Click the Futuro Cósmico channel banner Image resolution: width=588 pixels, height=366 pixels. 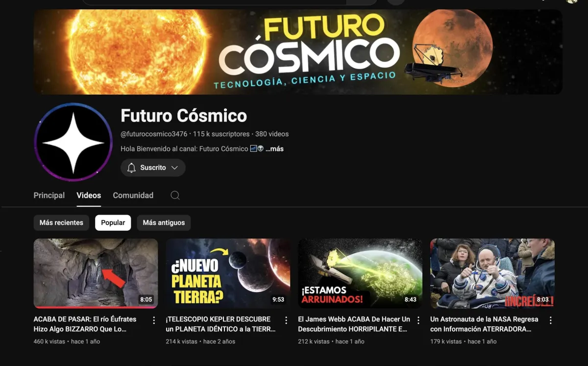pos(298,52)
